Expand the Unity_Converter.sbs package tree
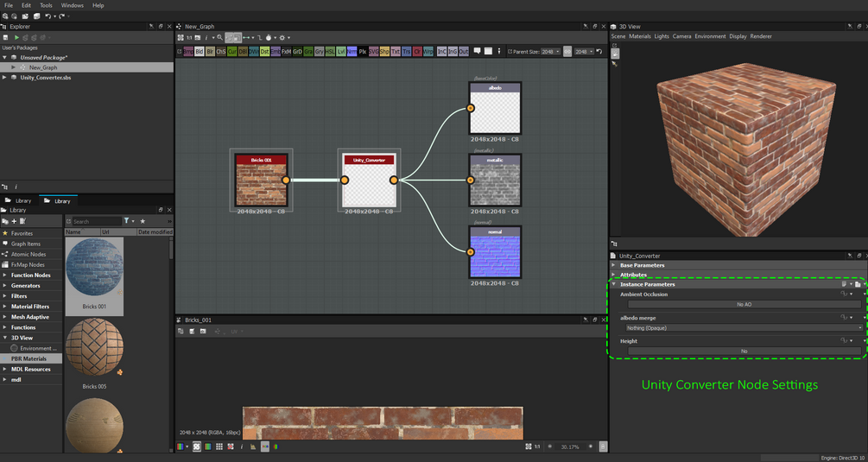868x462 pixels. (5, 78)
